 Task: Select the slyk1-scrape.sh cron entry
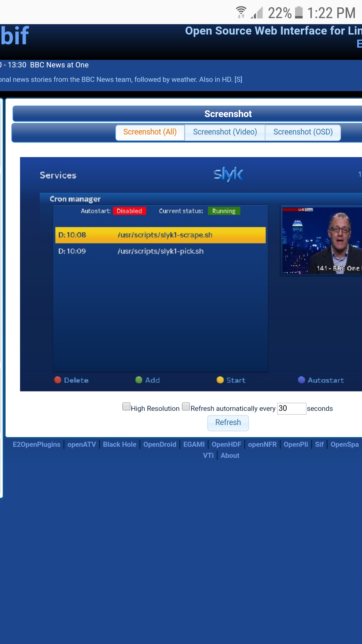click(x=160, y=235)
